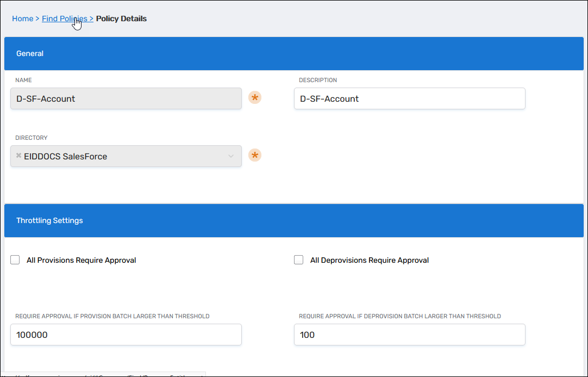Screen dimensions: 588x377
Task: Enable All Provisions Require Approval checkbox
Action: [x=15, y=260]
